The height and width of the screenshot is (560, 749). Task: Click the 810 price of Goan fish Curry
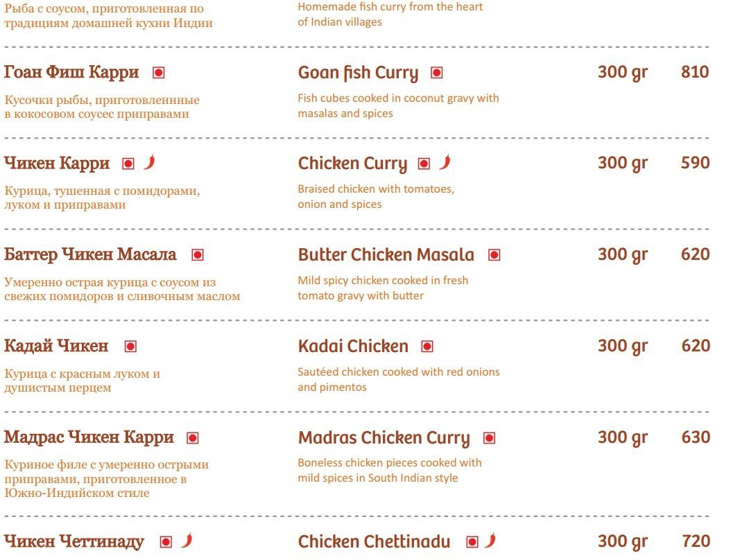(x=695, y=72)
